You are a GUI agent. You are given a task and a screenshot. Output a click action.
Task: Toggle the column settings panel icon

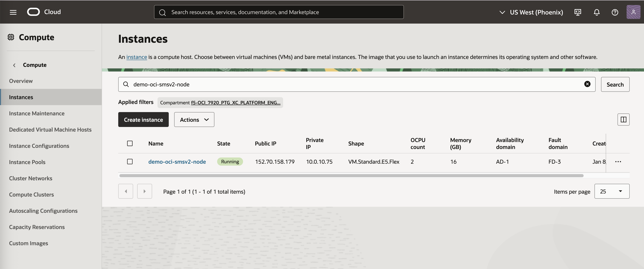pyautogui.click(x=623, y=119)
